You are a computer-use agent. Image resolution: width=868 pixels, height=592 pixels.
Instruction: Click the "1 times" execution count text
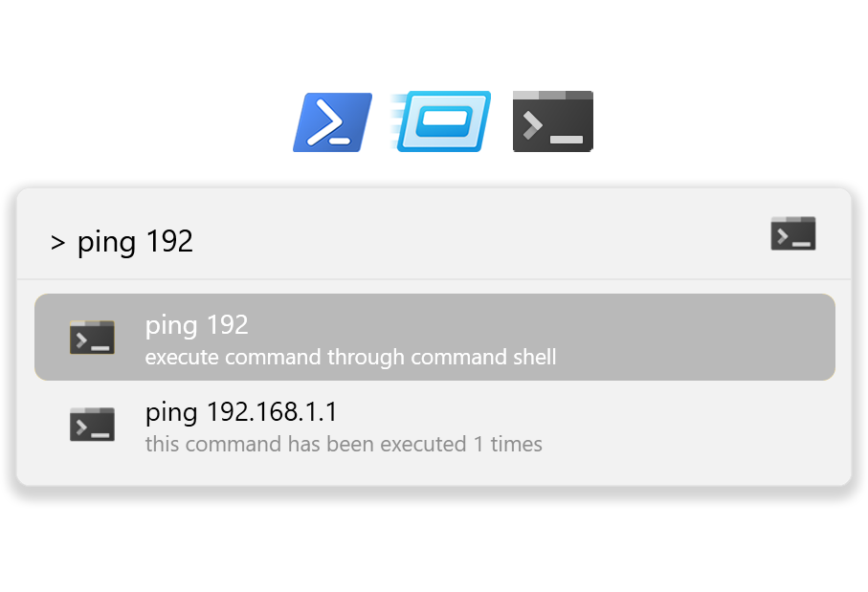[508, 444]
